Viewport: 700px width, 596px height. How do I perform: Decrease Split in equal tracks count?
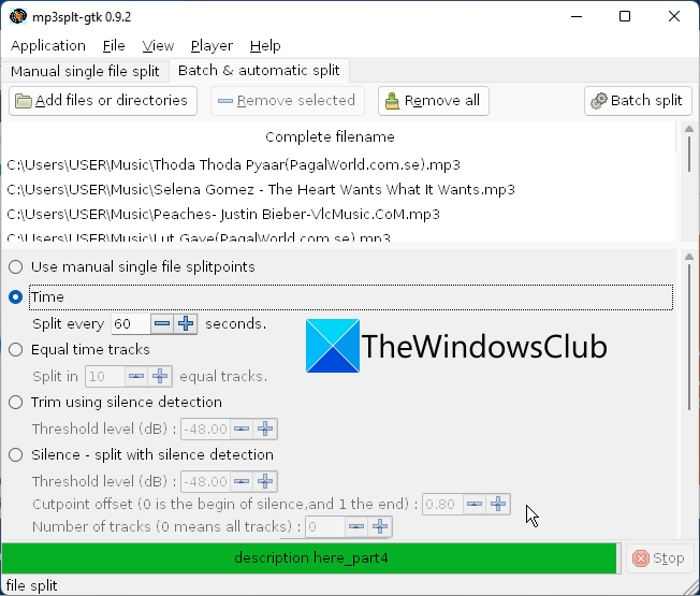click(136, 376)
